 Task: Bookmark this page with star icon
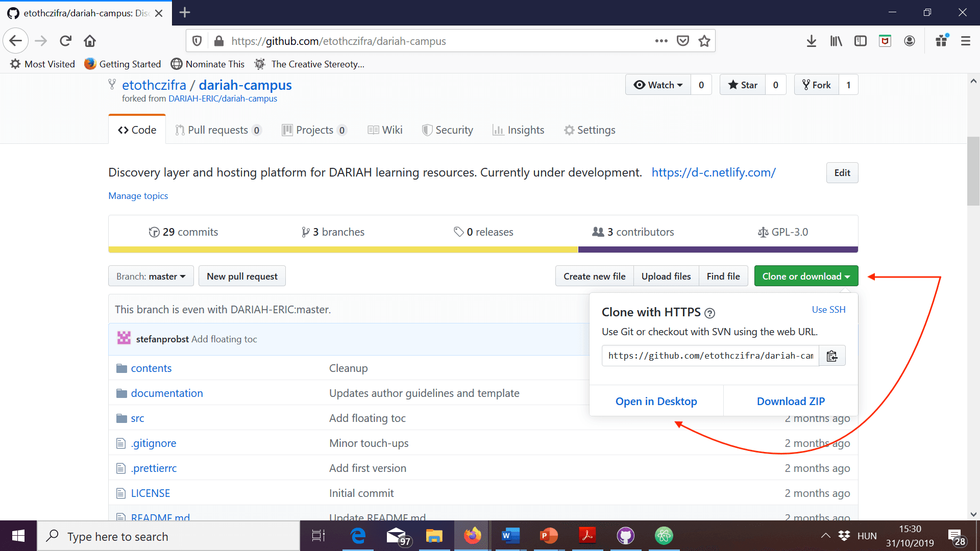coord(704,41)
